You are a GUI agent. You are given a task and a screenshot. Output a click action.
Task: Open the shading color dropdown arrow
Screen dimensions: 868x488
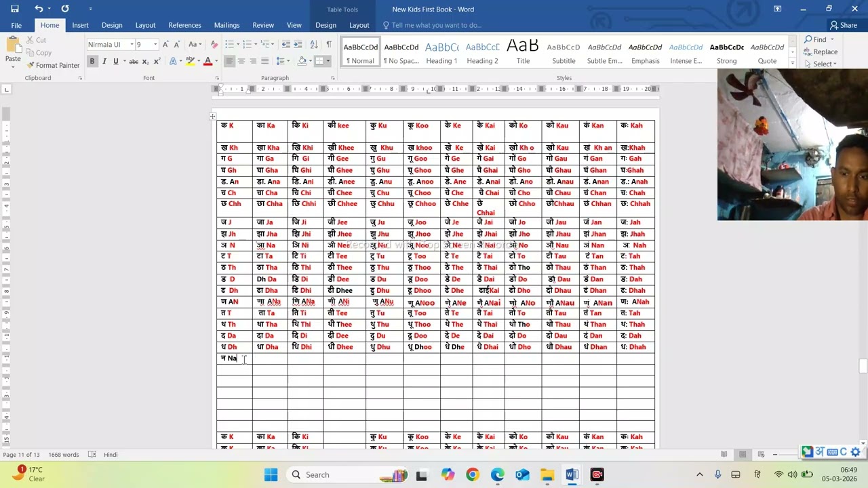point(310,61)
